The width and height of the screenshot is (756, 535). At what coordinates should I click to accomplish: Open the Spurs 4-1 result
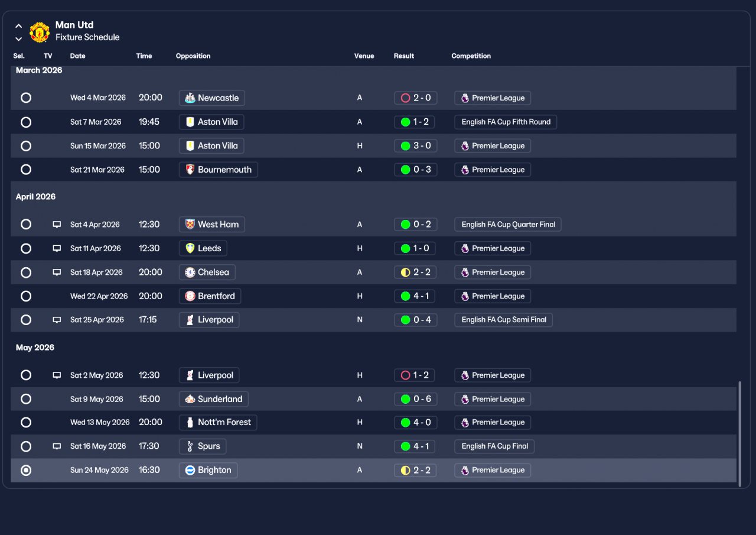(415, 446)
